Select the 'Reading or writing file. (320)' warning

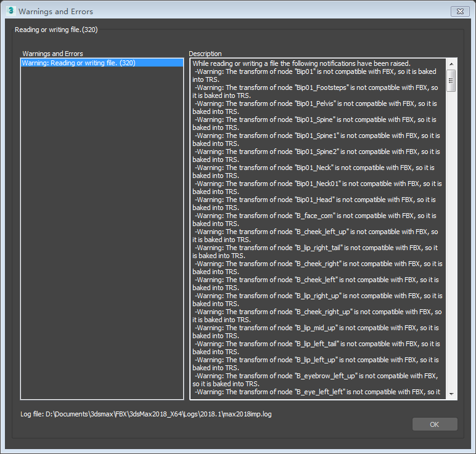click(78, 63)
